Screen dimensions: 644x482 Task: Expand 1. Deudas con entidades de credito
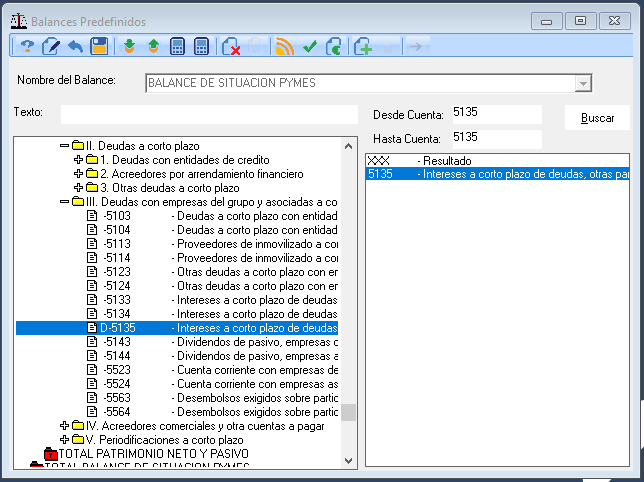pyautogui.click(x=78, y=160)
